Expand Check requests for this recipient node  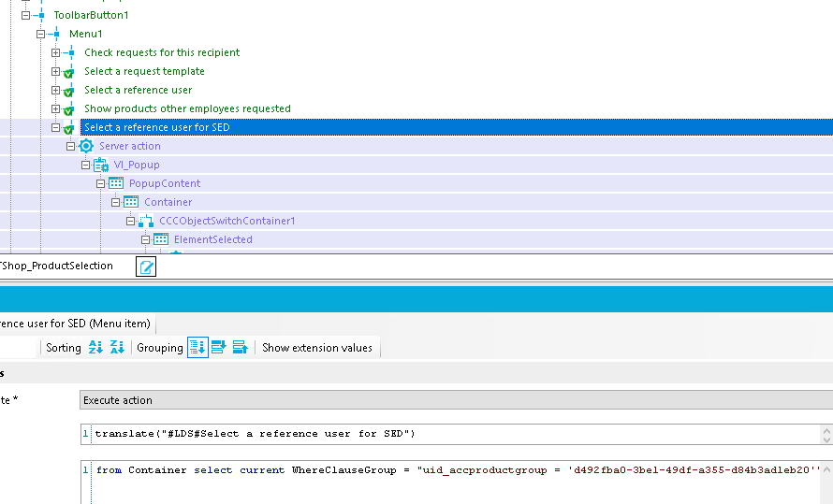pos(55,52)
